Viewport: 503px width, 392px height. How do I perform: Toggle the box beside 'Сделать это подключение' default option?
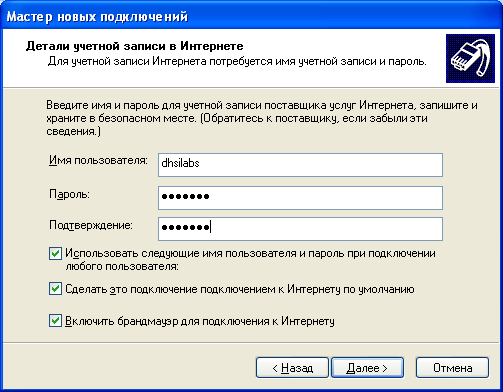click(x=55, y=289)
